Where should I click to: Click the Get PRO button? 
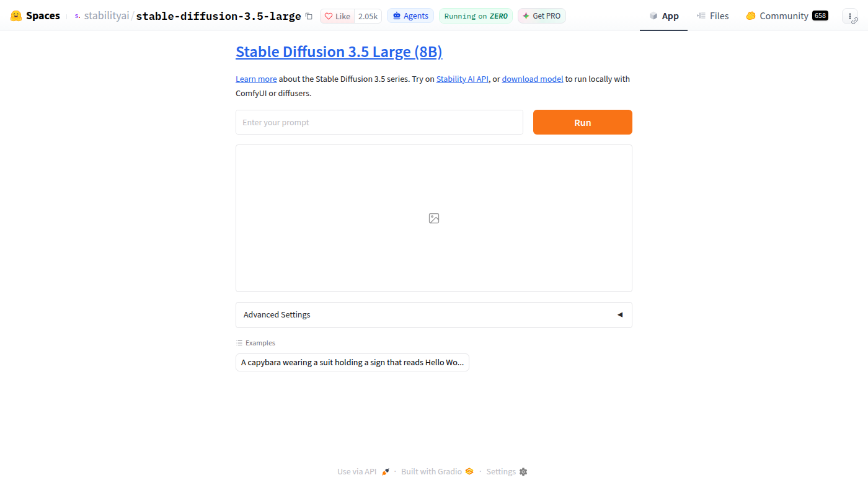542,16
